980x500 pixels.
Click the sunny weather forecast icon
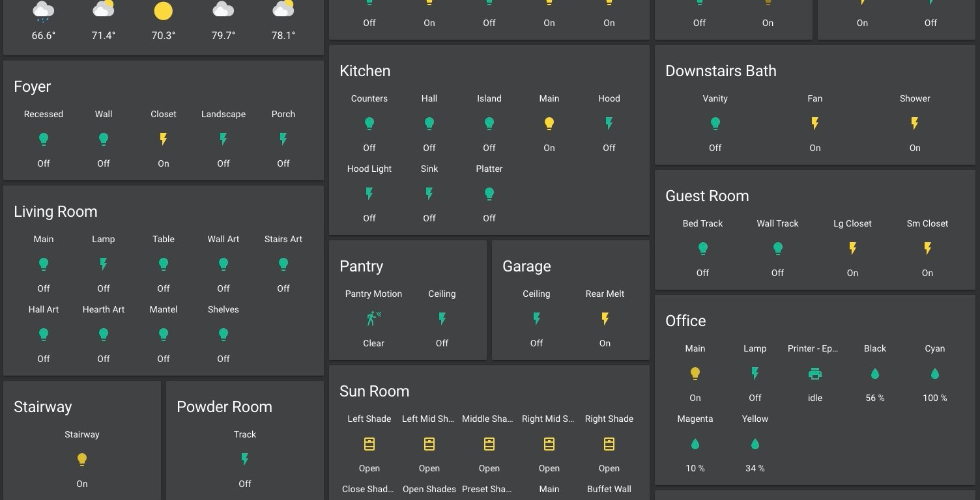163,11
